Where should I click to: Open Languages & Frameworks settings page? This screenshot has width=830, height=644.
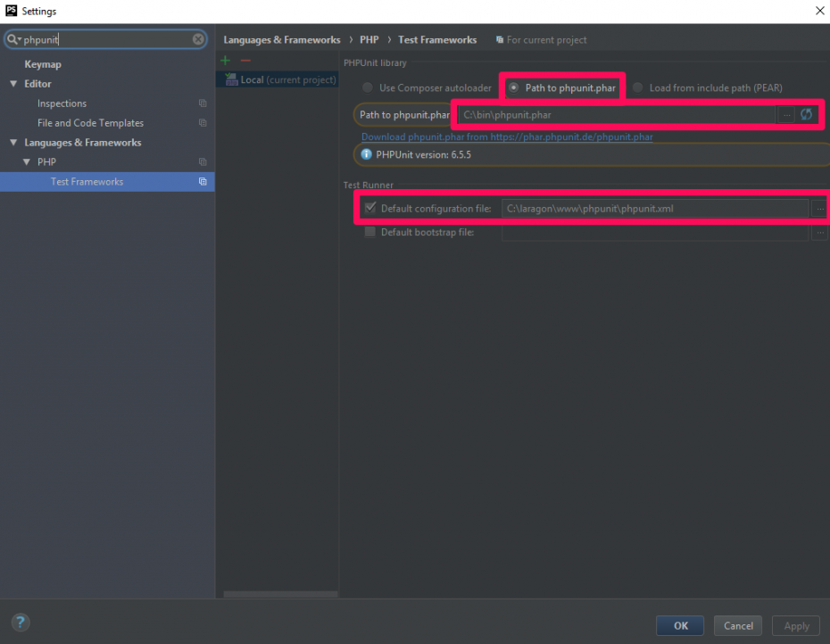pos(83,143)
